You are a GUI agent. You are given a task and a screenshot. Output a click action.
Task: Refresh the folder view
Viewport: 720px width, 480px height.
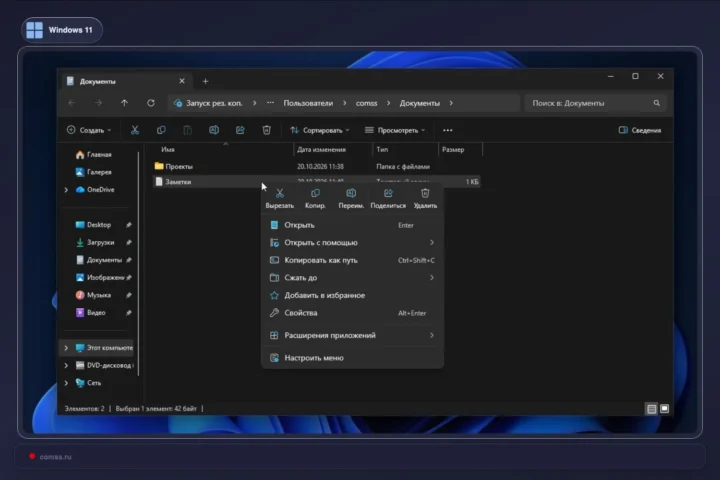point(151,103)
